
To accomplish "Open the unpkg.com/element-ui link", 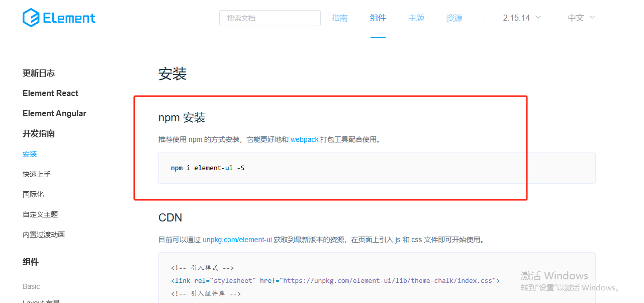I will pos(237,239).
